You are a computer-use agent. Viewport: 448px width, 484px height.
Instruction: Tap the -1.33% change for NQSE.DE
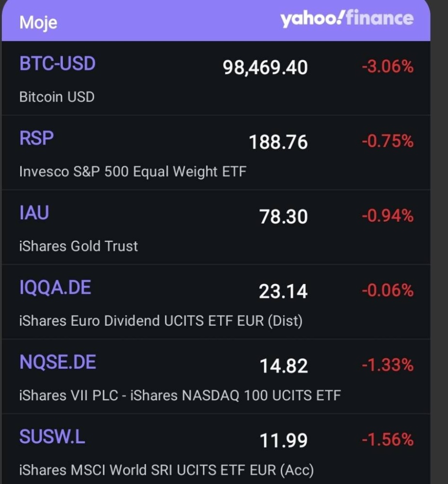click(x=388, y=365)
